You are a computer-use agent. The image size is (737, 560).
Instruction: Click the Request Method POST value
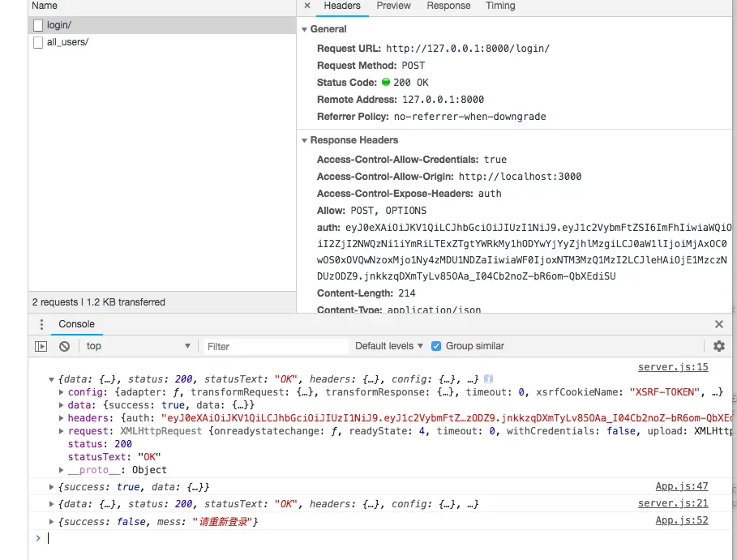(413, 66)
